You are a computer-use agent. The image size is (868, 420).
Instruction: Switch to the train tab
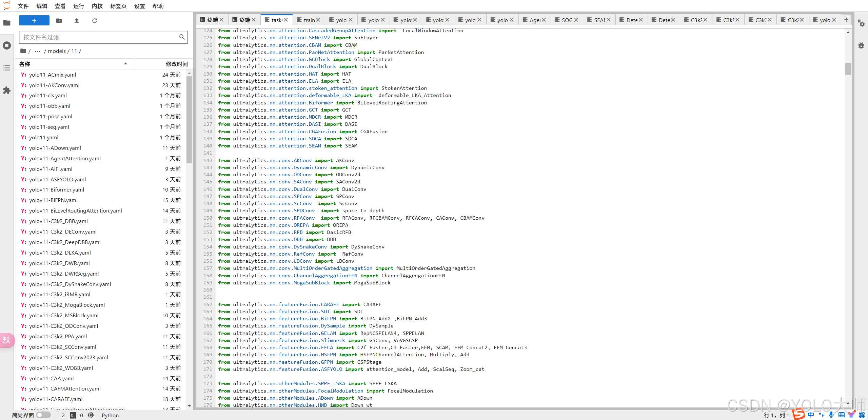tap(309, 20)
